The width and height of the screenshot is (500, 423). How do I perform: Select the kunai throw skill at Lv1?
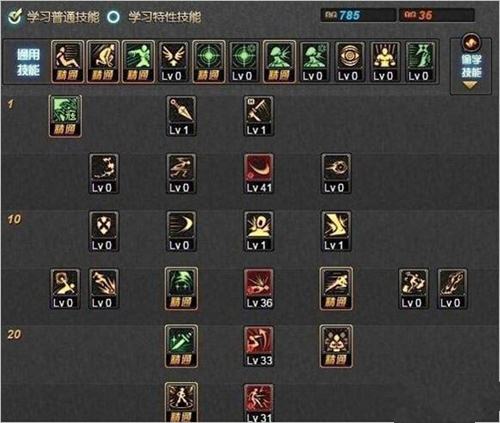[181, 116]
